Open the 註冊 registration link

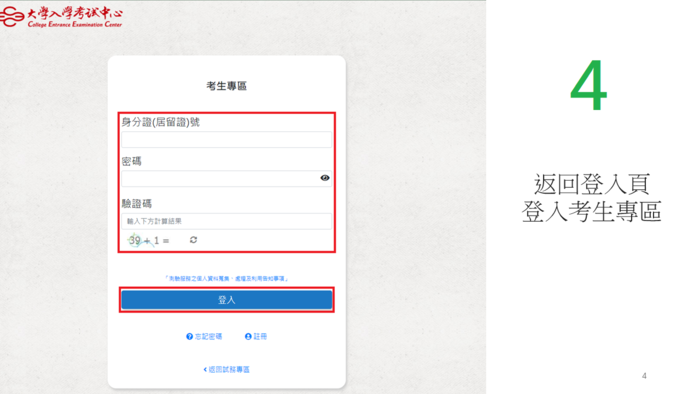[256, 336]
